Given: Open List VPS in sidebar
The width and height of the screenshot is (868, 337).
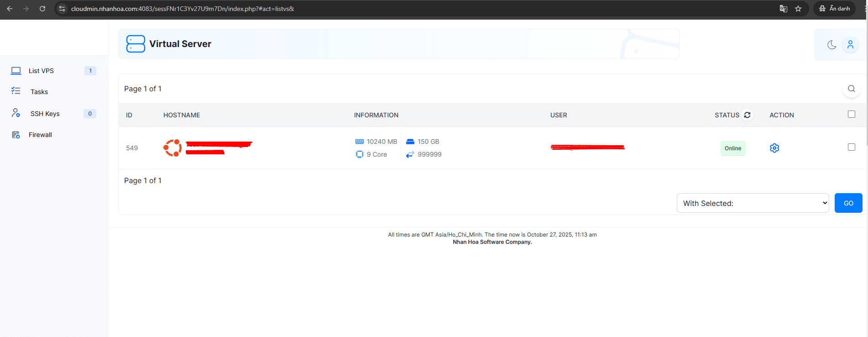Looking at the screenshot, I should (41, 71).
